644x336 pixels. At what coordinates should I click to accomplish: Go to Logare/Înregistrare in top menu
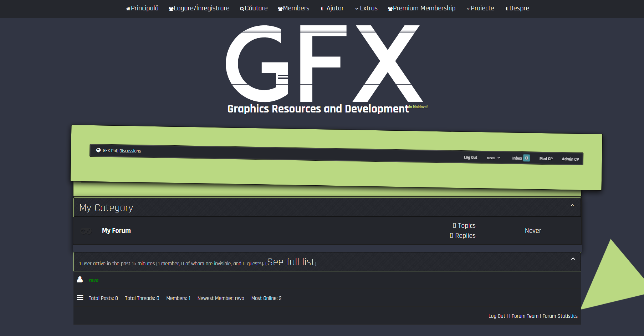click(201, 8)
